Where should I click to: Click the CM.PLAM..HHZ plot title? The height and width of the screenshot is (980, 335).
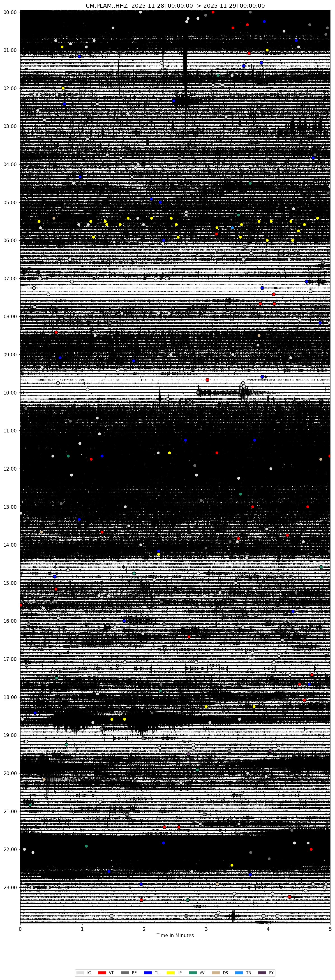click(x=175, y=6)
